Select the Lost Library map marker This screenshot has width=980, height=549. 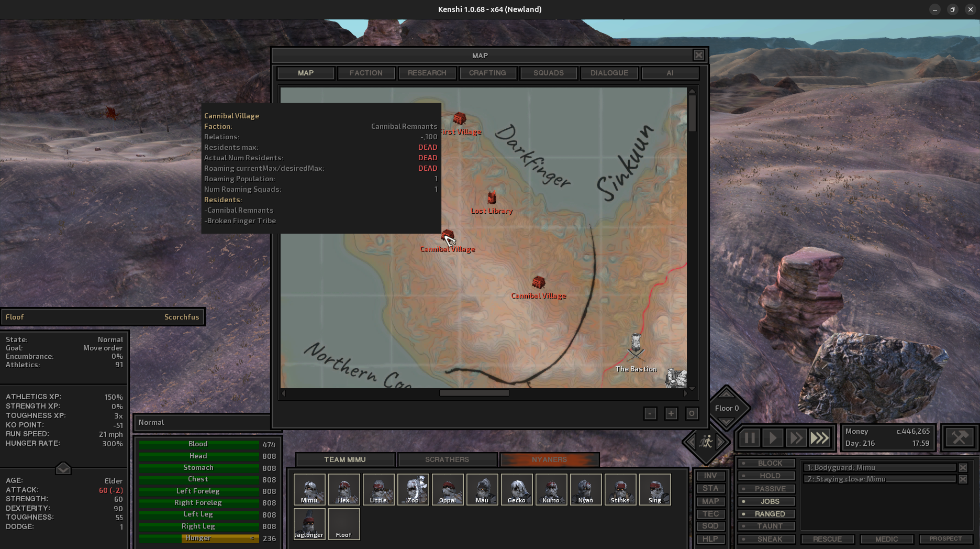[492, 197]
